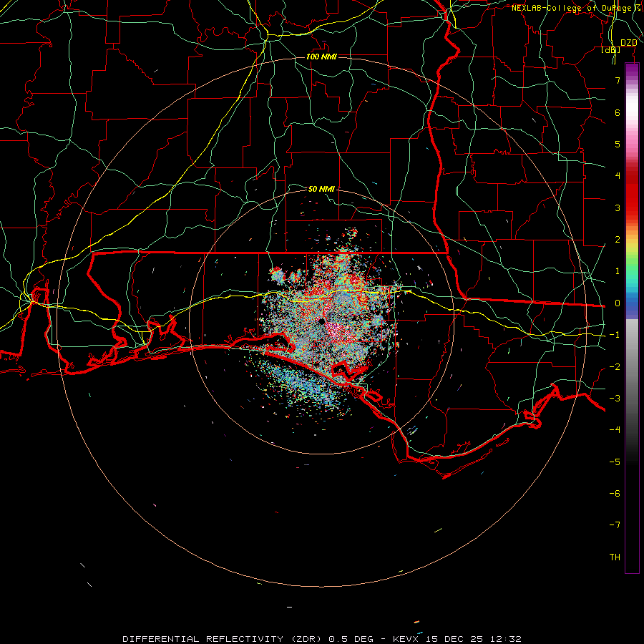The width and height of the screenshot is (644, 644).
Task: Click the -7 value on the ZDR scale
Action: (x=615, y=525)
